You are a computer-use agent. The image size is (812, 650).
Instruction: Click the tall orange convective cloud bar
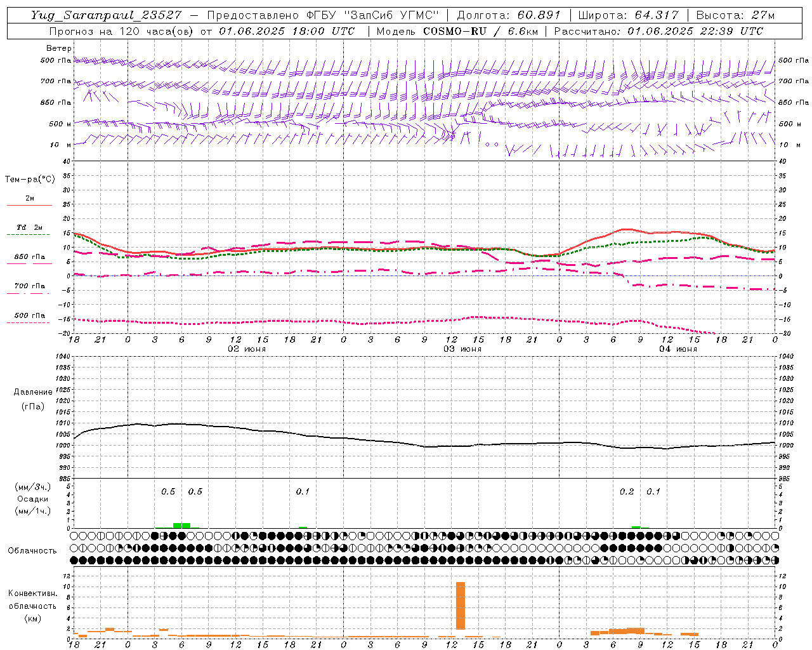tap(461, 606)
